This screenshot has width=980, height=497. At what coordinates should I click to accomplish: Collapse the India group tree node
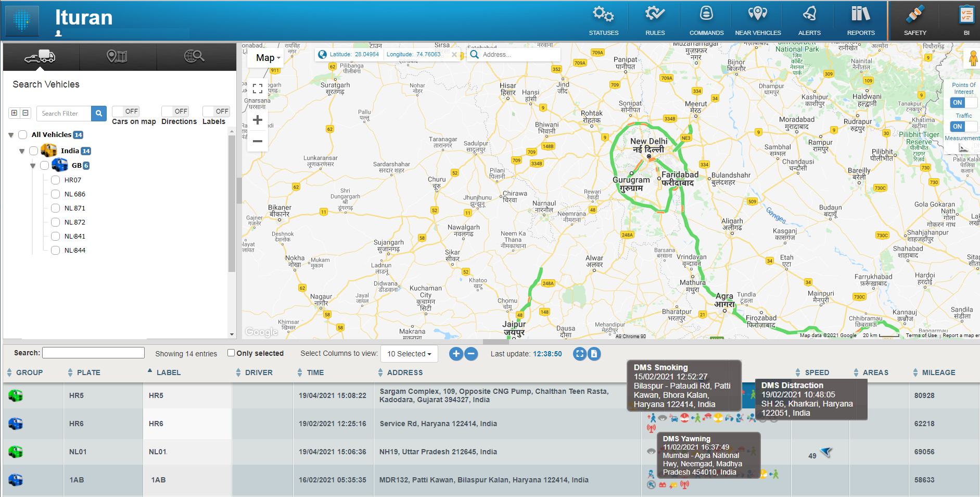pos(22,151)
